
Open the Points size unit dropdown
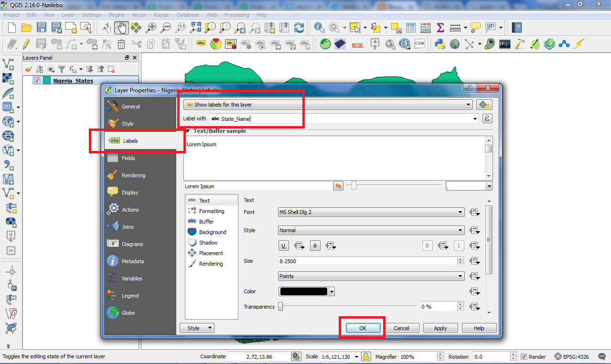(x=371, y=276)
